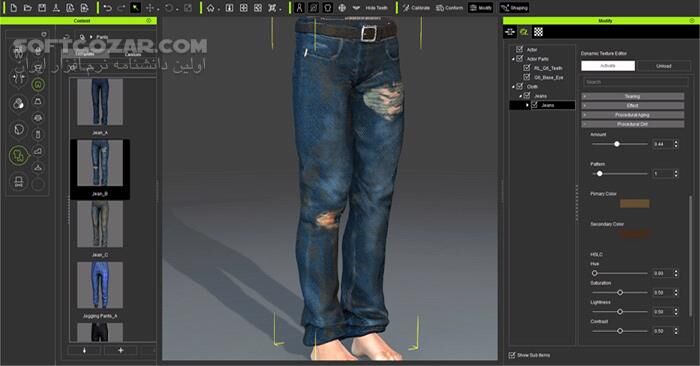Collapse the parent Jeans tree node arrow
The image size is (700, 366).
click(x=521, y=96)
